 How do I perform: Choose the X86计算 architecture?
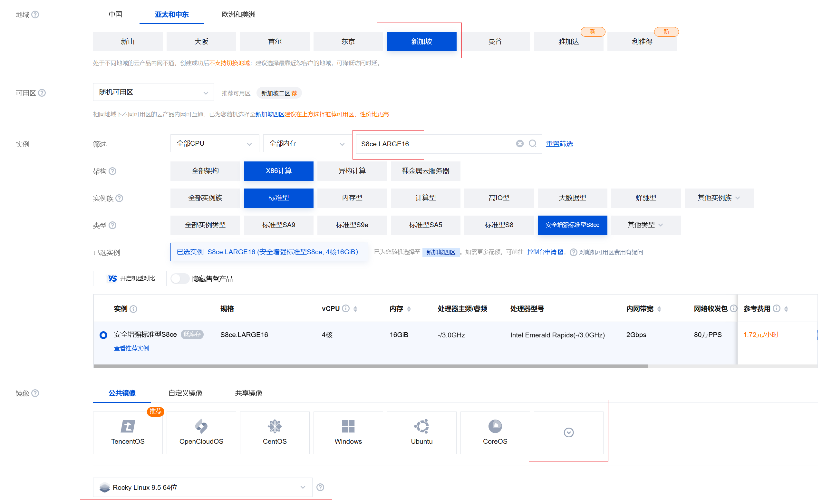pyautogui.click(x=279, y=171)
